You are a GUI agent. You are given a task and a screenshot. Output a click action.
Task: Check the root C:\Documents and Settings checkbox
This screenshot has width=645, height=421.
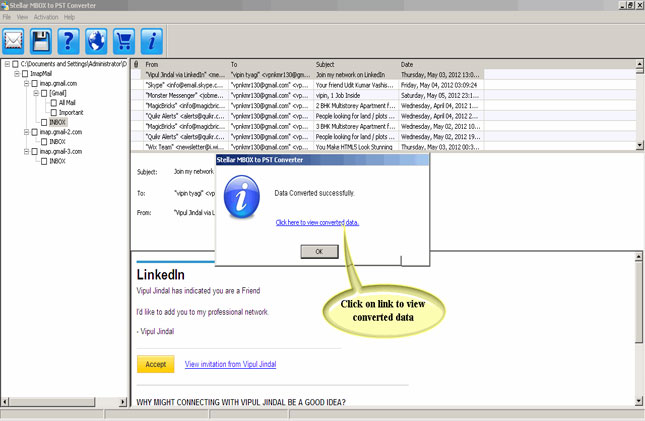tap(15, 64)
